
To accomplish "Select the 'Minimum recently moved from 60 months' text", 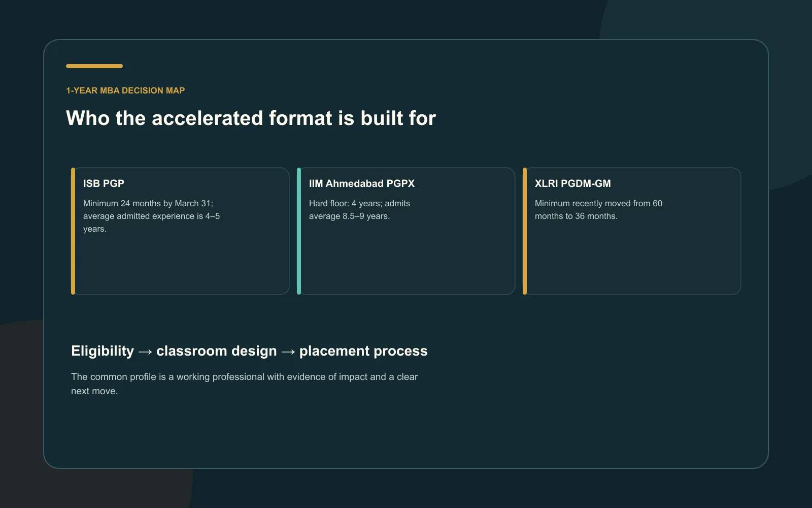I will (598, 210).
